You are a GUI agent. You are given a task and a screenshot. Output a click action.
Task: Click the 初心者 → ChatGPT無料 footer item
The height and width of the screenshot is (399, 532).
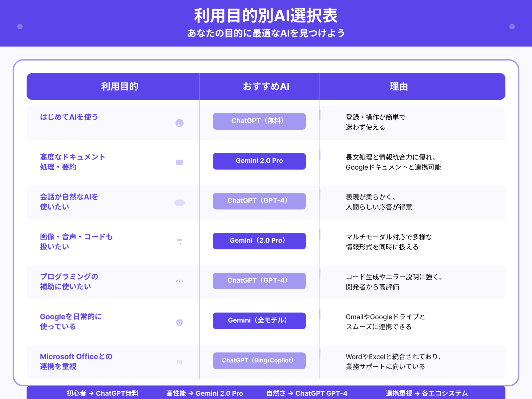click(x=103, y=393)
